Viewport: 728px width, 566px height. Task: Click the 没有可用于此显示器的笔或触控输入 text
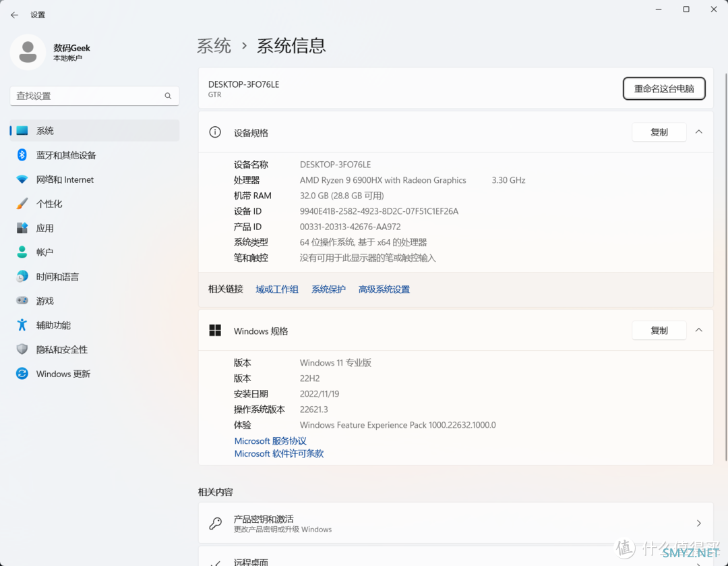pos(367,258)
